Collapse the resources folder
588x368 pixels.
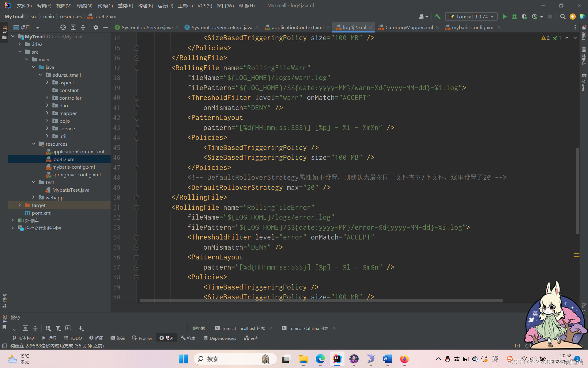(x=34, y=144)
